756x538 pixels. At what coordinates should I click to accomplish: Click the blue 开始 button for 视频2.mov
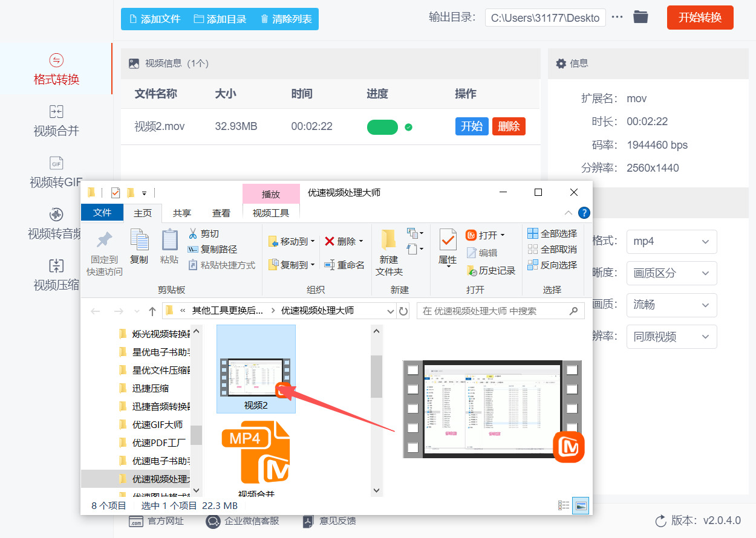(x=472, y=126)
